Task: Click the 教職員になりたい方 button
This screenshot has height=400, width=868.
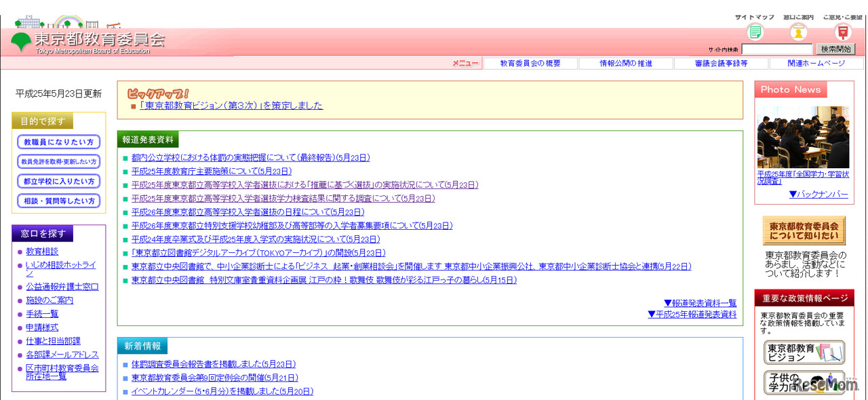Action: tap(58, 142)
